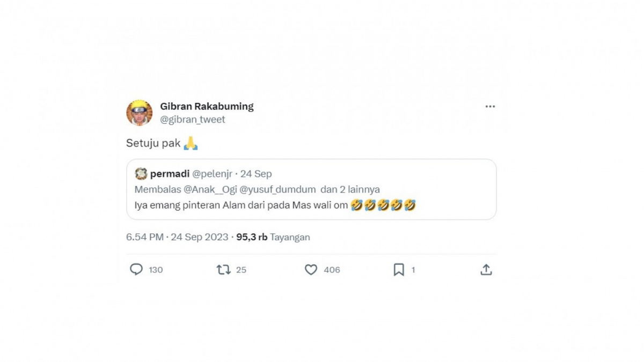Click the 406 likes count

tap(332, 270)
